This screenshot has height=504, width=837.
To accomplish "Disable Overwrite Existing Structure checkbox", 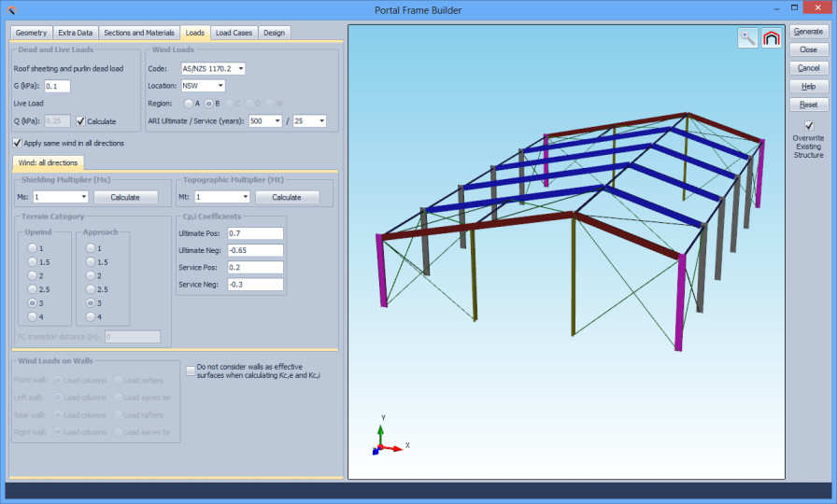I will pos(809,126).
